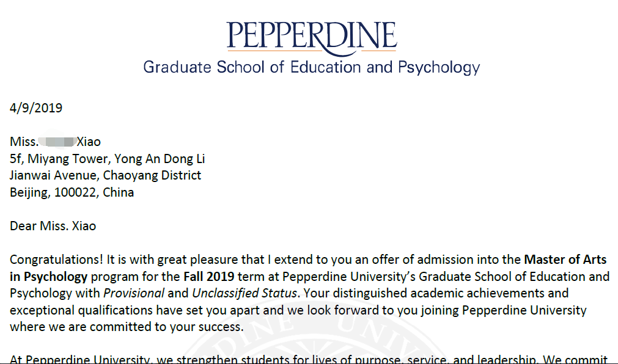Click the Dear Miss. Xiao salutation
The width and height of the screenshot is (618, 364).
click(53, 226)
